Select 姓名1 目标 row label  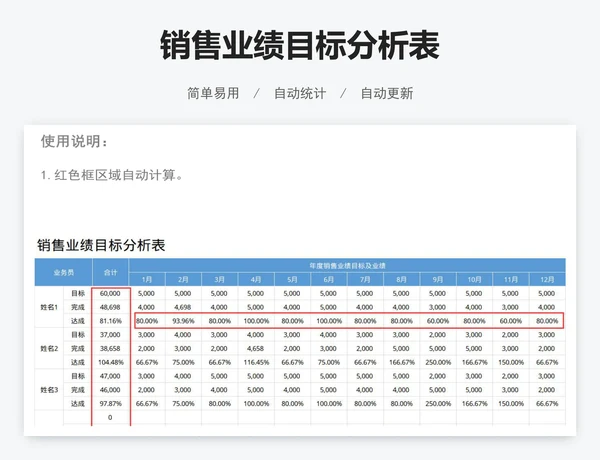pos(78,293)
